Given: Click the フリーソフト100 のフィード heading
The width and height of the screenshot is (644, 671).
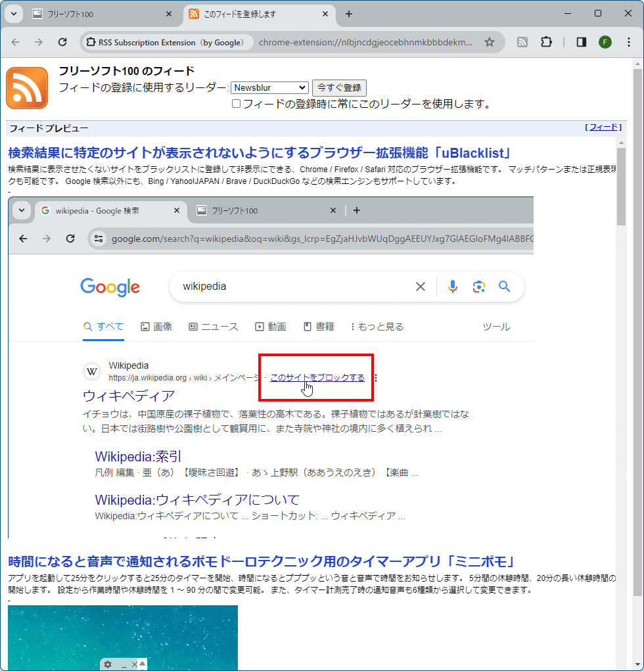Looking at the screenshot, I should click(x=127, y=71).
